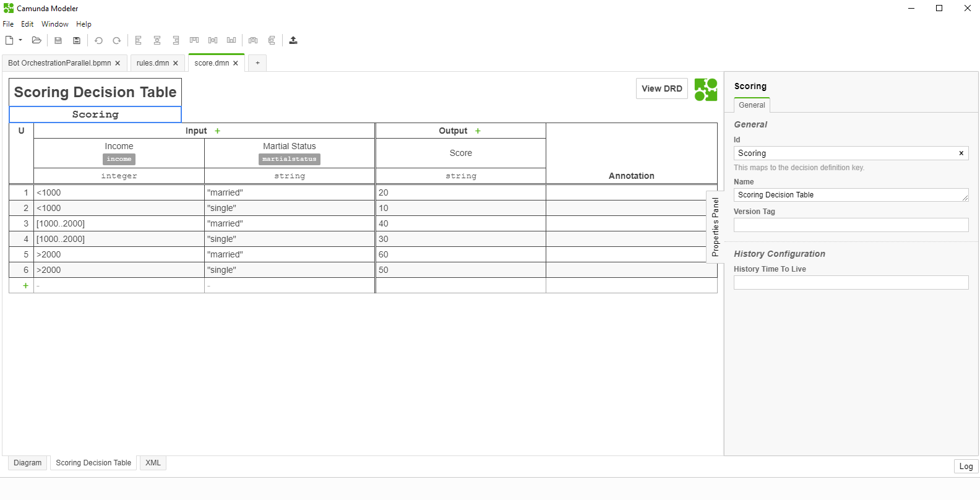Undo the last action
980x500 pixels.
98,40
